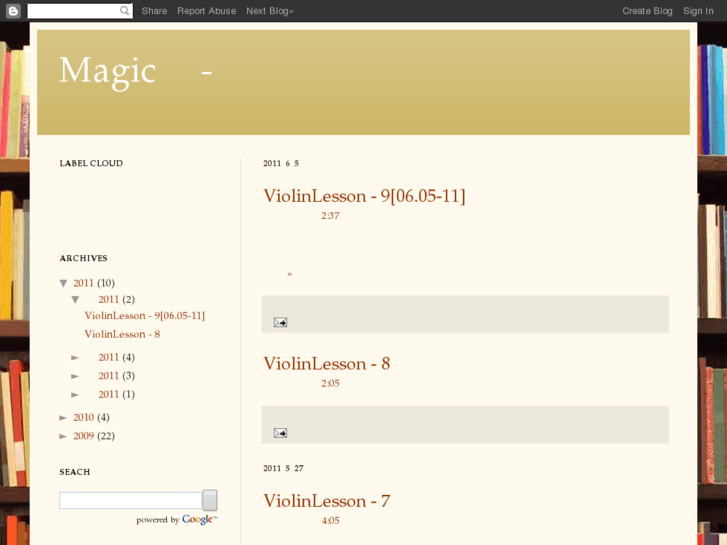This screenshot has height=545, width=727.
Task: Open the 2009 archive link
Action: tap(83, 436)
